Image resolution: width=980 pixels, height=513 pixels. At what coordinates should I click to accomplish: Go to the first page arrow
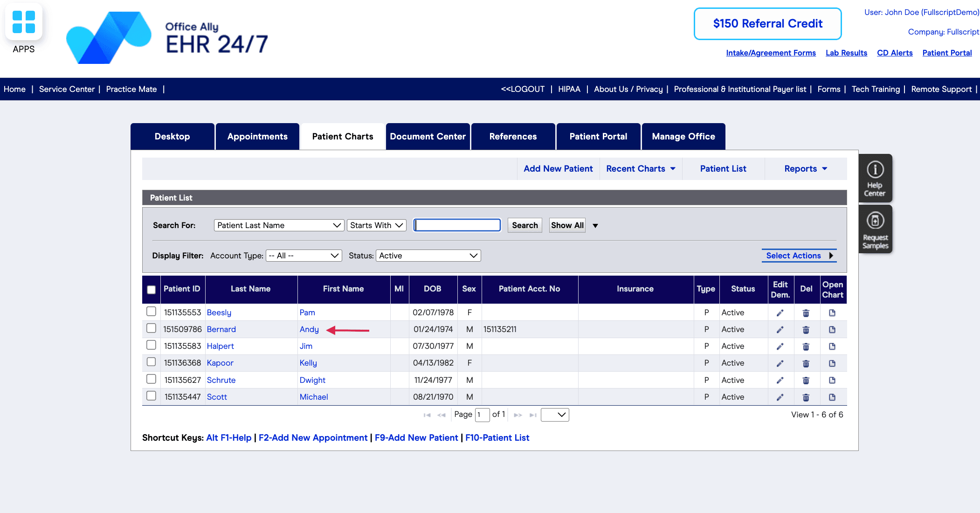click(x=427, y=415)
